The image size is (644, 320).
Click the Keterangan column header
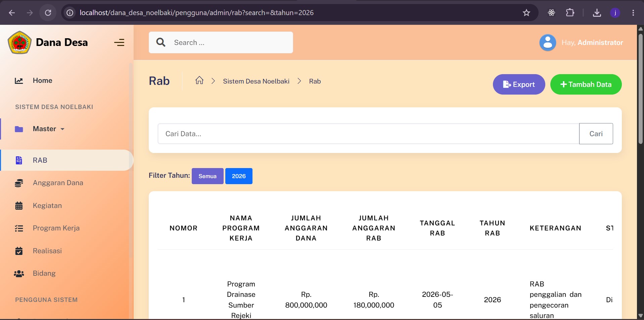point(555,228)
